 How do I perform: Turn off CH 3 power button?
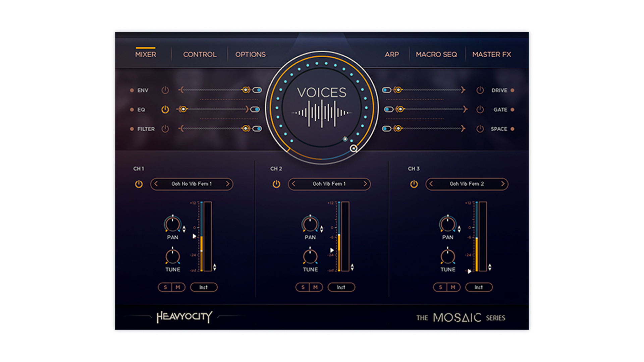[x=414, y=184]
